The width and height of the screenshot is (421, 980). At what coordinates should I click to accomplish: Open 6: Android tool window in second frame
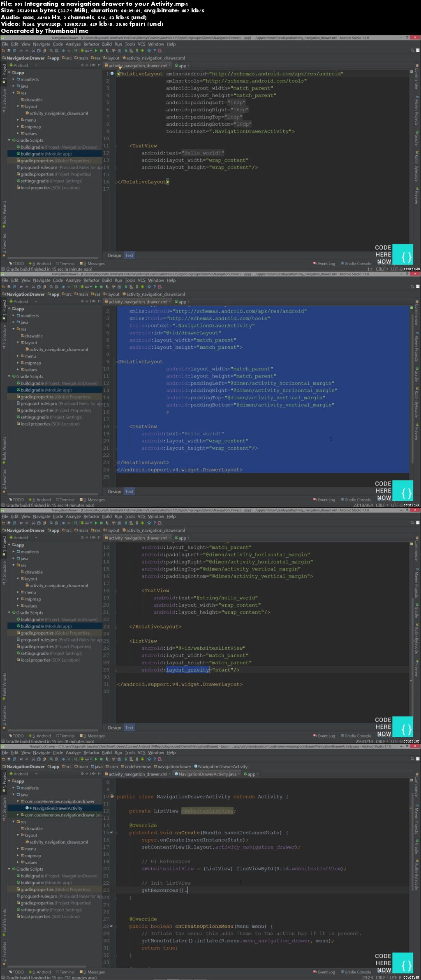(40, 500)
